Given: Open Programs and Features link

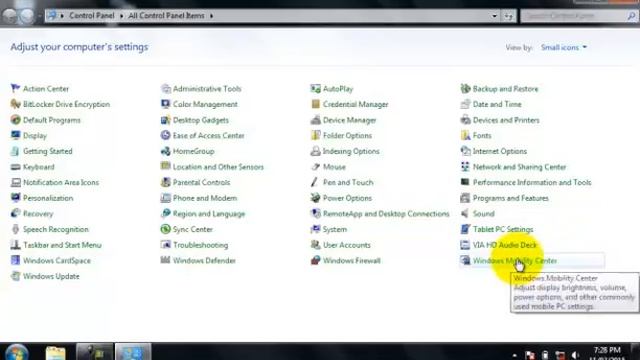Looking at the screenshot, I should tap(511, 198).
